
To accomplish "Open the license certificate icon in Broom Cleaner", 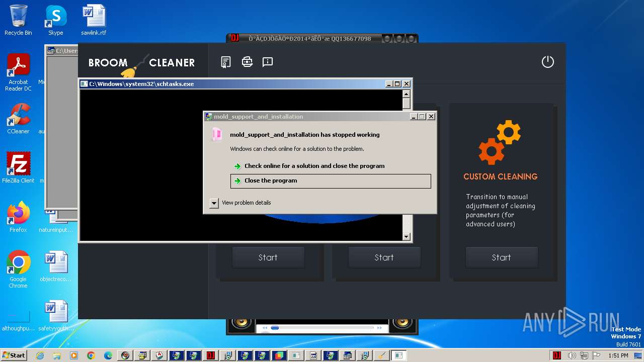I will click(226, 62).
